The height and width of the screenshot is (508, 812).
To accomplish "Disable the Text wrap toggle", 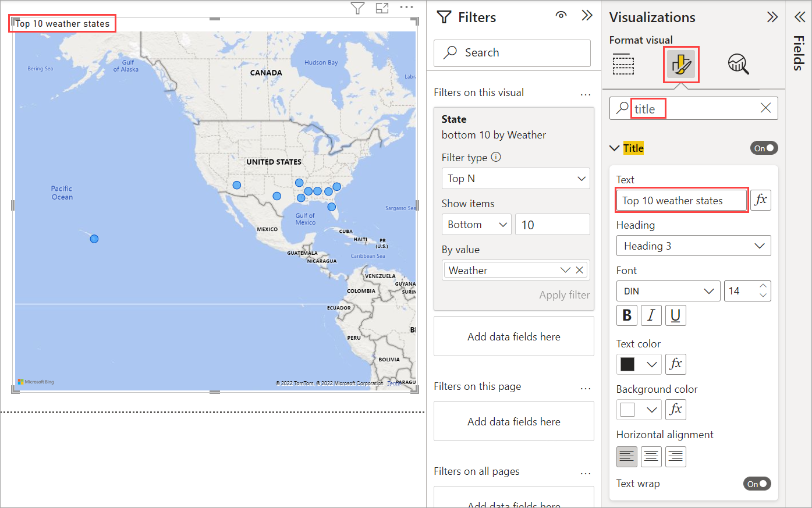I will (x=757, y=484).
